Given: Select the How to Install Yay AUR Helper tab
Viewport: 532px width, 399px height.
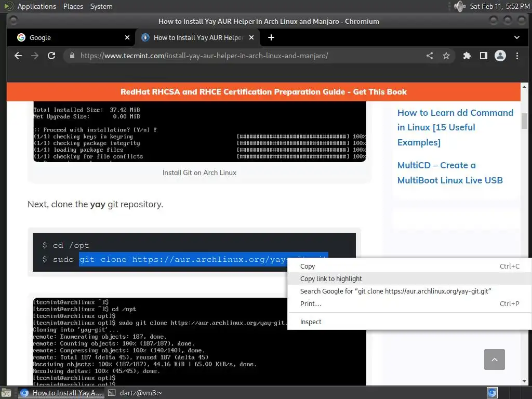Looking at the screenshot, I should (197, 37).
